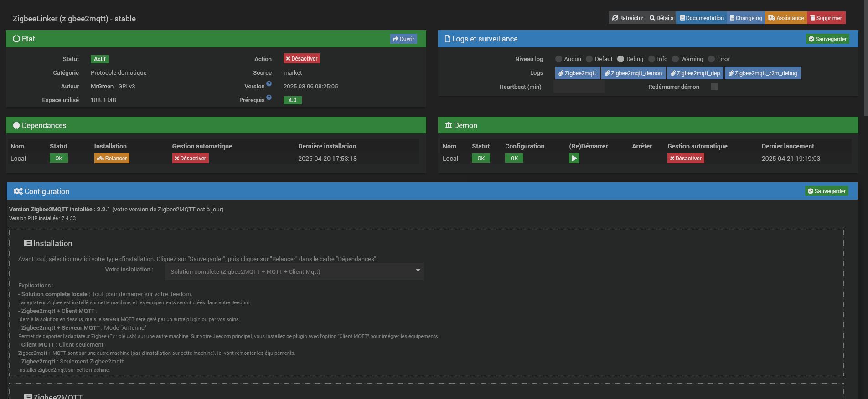This screenshot has height=399, width=868.
Task: Click the 4.0 prerequisite badge
Action: [x=293, y=100]
